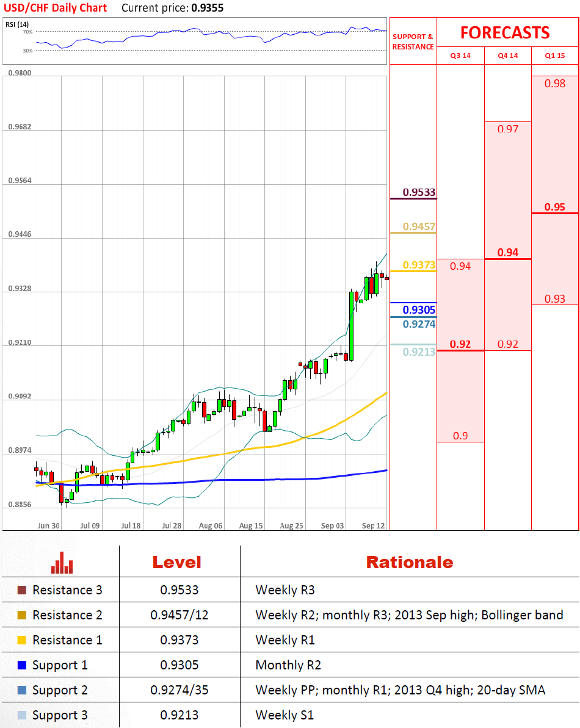580x728 pixels.
Task: Select the Q4 14 forecast column header
Action: (507, 56)
